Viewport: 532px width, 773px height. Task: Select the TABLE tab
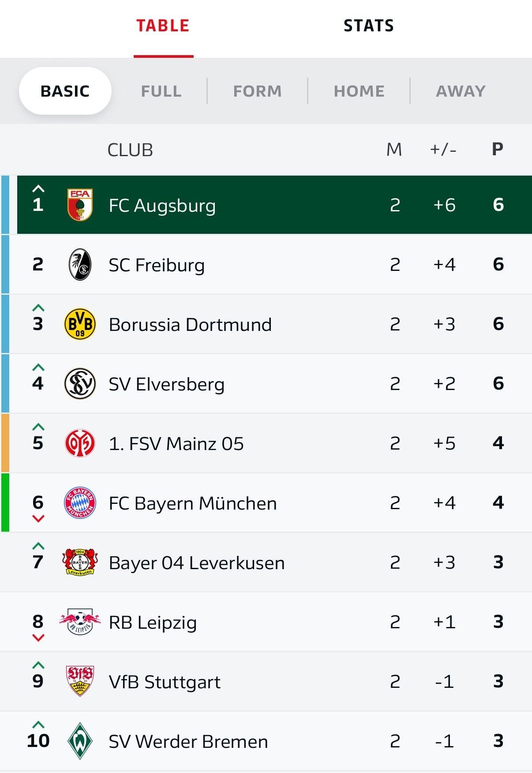point(163,26)
